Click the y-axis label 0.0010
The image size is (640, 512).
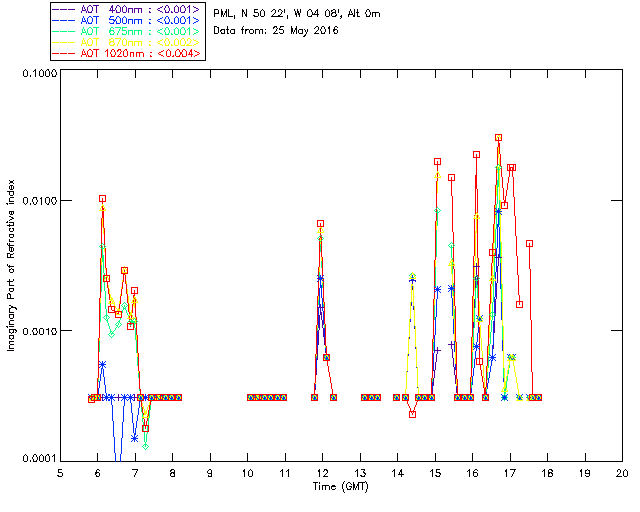click(40, 331)
